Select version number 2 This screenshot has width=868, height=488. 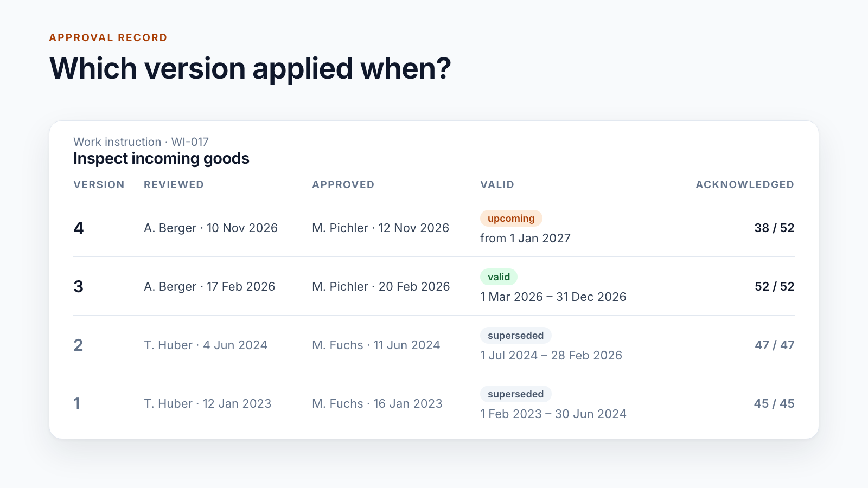pyautogui.click(x=79, y=345)
